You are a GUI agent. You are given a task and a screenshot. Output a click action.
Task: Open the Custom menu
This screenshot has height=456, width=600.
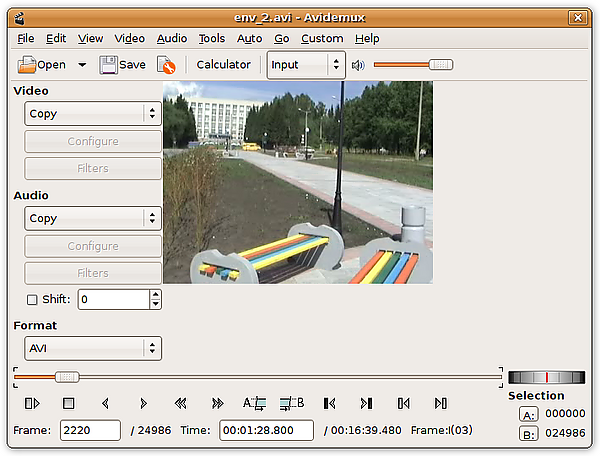(322, 38)
